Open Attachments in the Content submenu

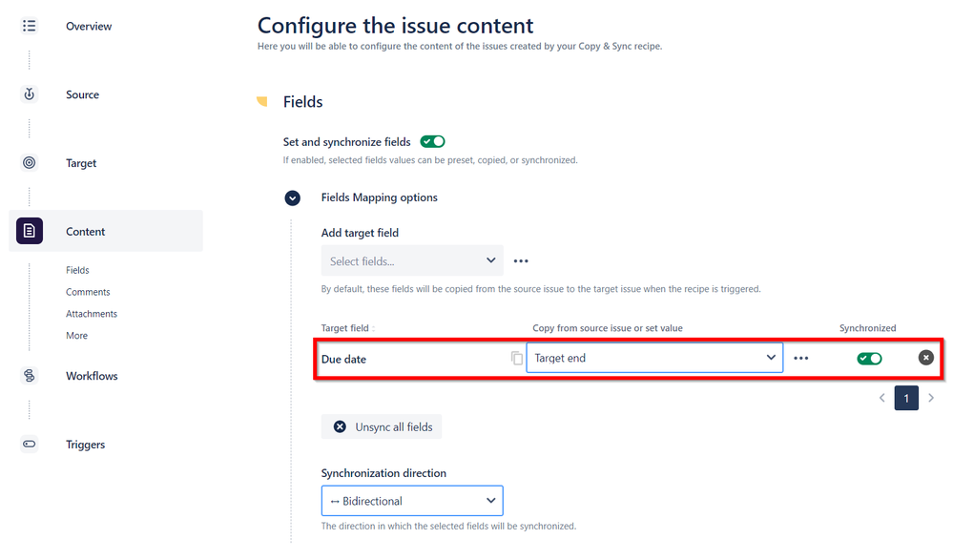tap(92, 314)
